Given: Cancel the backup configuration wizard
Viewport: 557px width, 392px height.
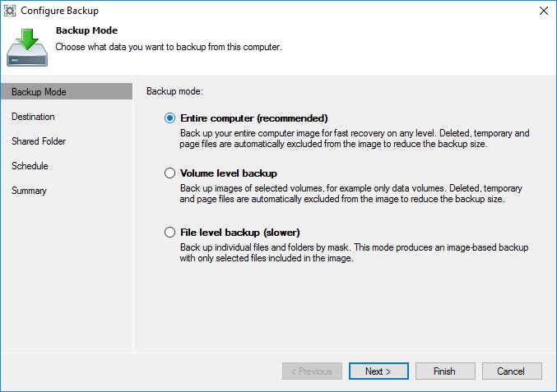Looking at the screenshot, I should click(512, 371).
